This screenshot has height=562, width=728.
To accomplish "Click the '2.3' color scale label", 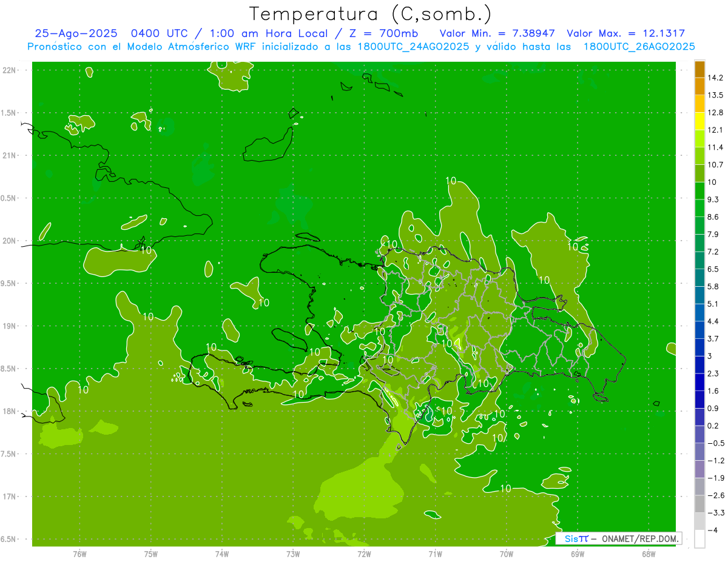I will (x=713, y=373).
